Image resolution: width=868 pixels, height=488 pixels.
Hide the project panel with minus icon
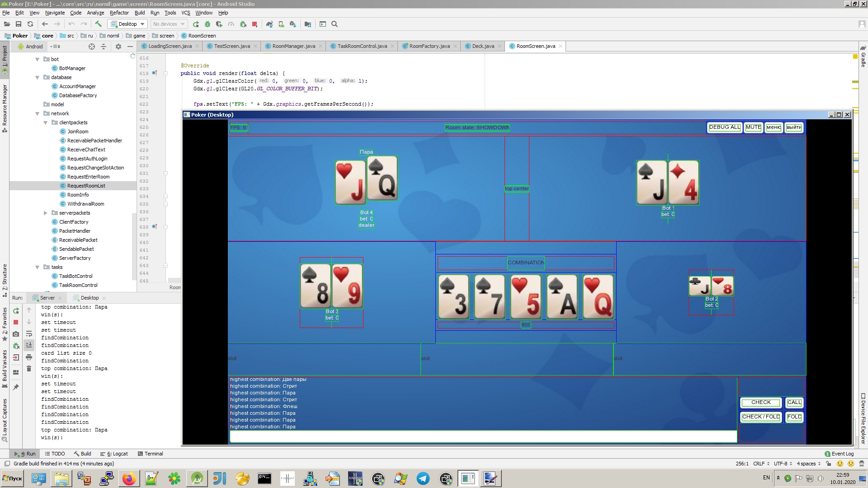pyautogui.click(x=130, y=46)
